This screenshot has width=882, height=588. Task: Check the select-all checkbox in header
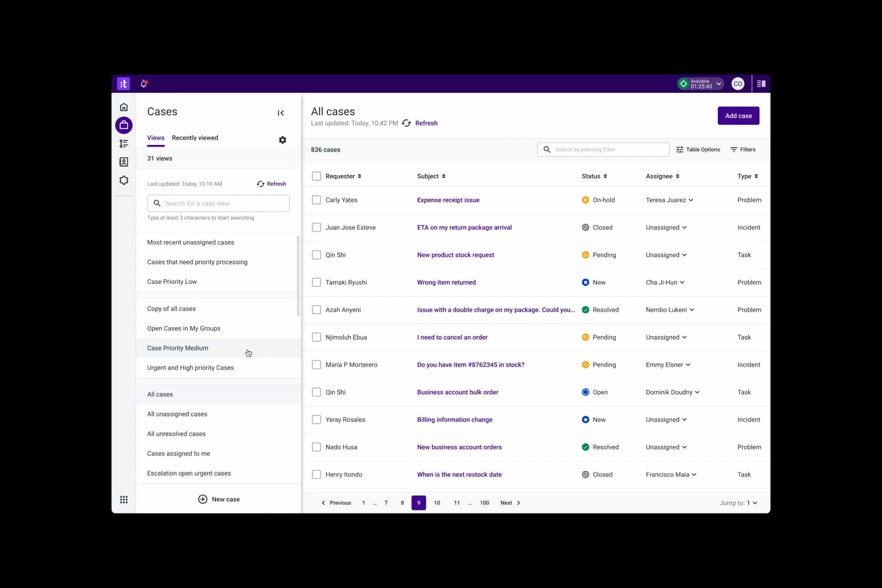click(316, 176)
